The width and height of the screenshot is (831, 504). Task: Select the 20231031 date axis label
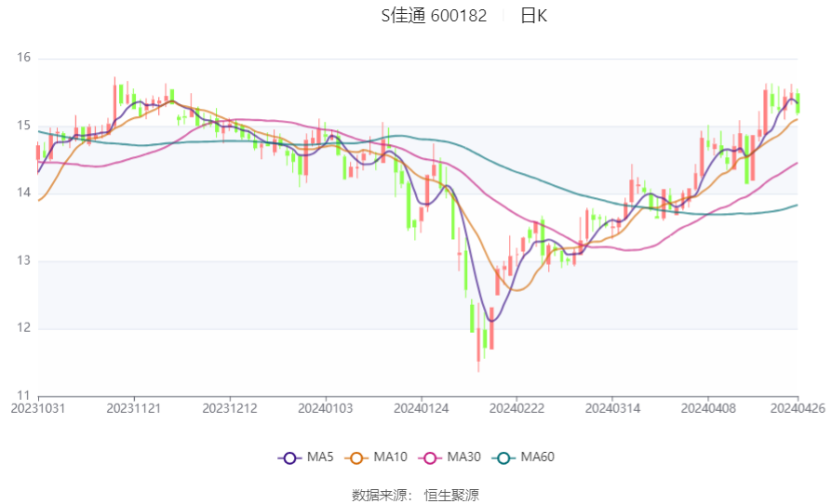38,409
